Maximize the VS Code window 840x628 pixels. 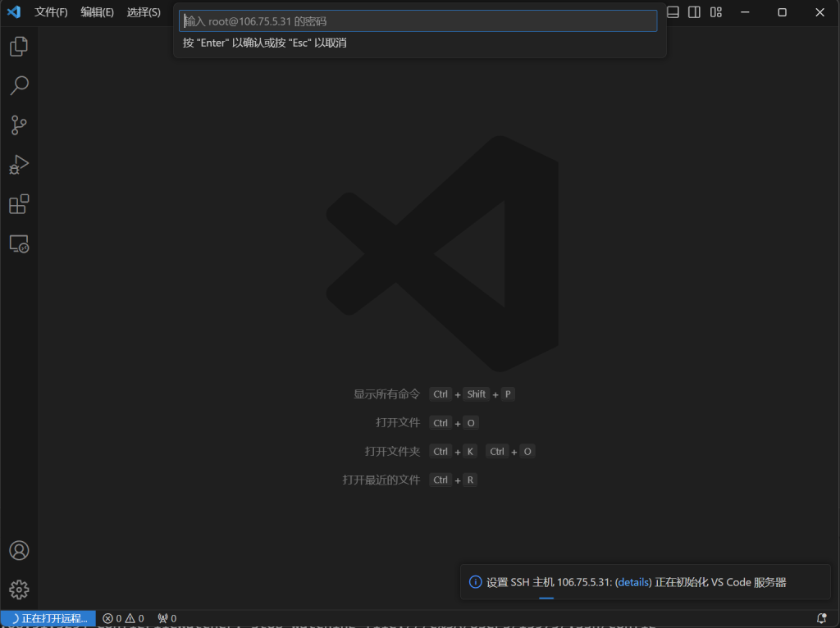pyautogui.click(x=782, y=11)
